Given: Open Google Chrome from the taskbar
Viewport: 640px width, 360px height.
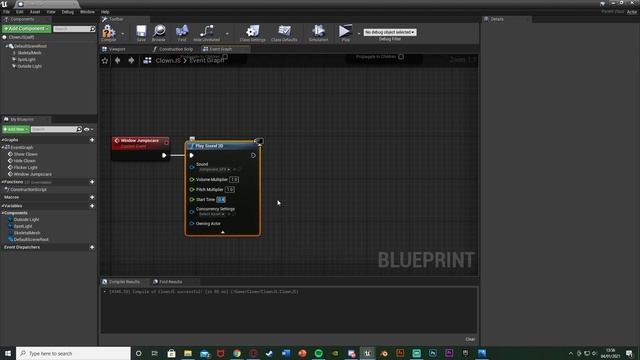Looking at the screenshot, I should tap(237, 353).
